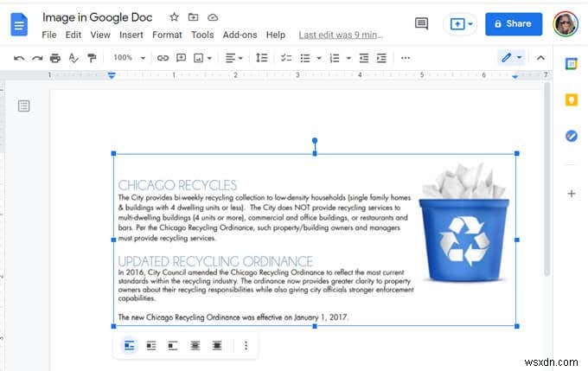Toggle the checklist formatting icon
588x371 pixels.
tap(286, 58)
